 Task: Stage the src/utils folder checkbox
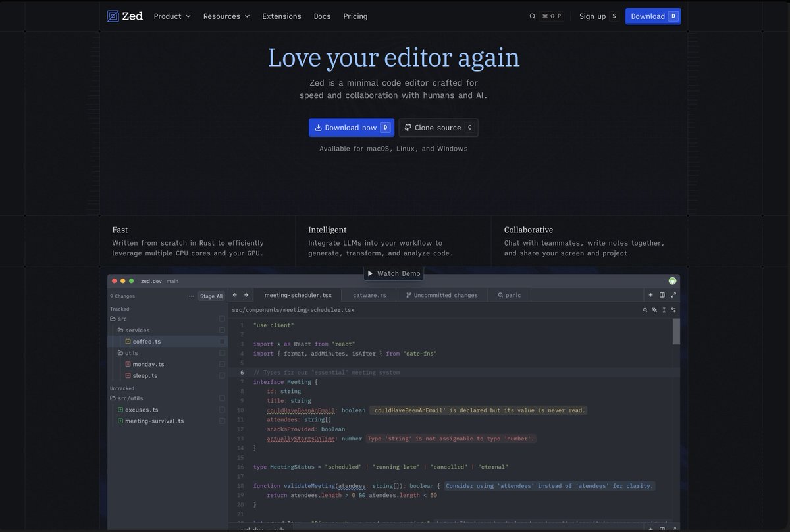(222, 398)
